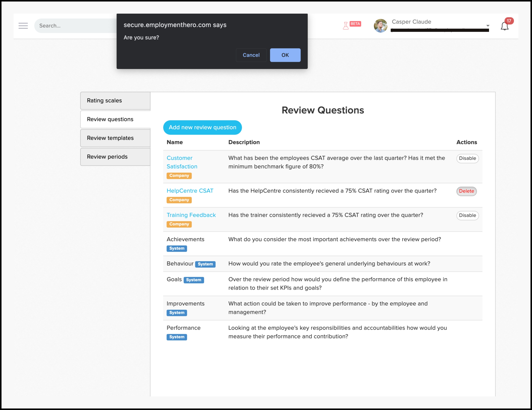
Task: Expand the user account dropdown arrow
Action: 488,26
